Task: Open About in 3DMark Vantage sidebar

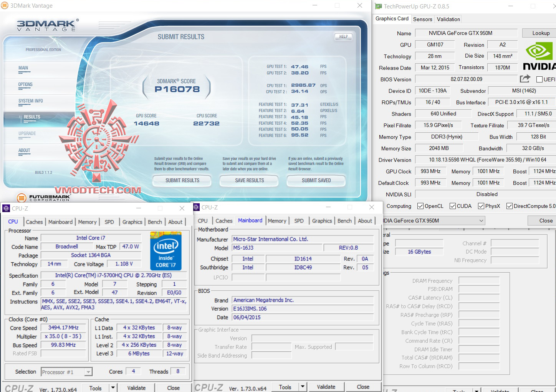Action: pos(24,150)
